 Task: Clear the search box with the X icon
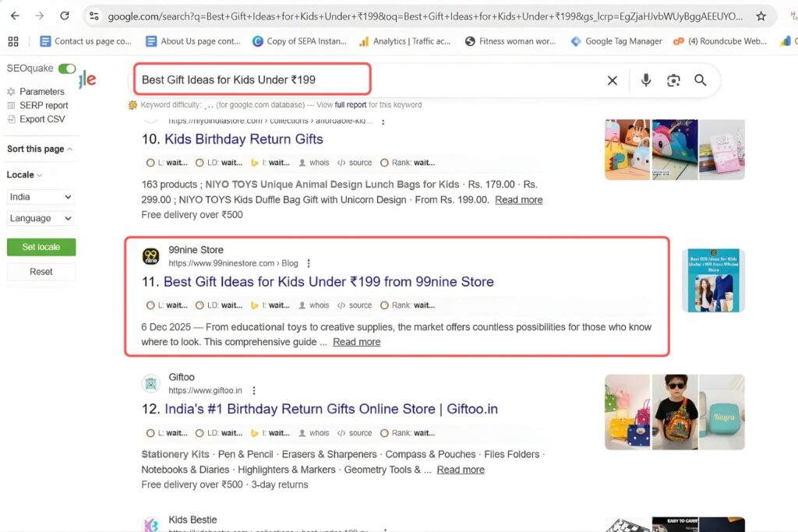[613, 79]
